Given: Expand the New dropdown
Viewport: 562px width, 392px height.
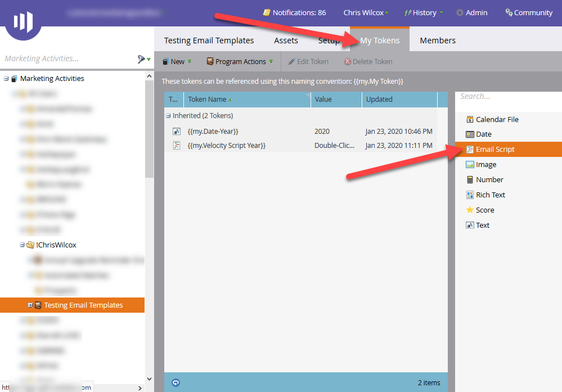Looking at the screenshot, I should click(x=177, y=61).
